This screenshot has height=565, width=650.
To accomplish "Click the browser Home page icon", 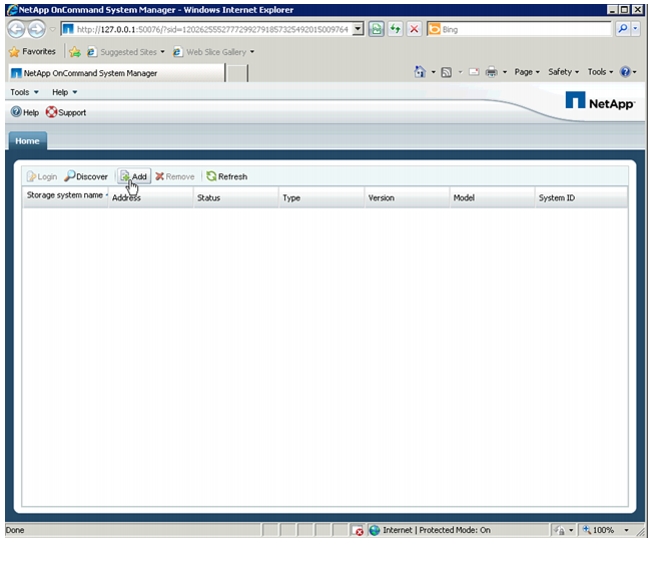I will click(420, 72).
